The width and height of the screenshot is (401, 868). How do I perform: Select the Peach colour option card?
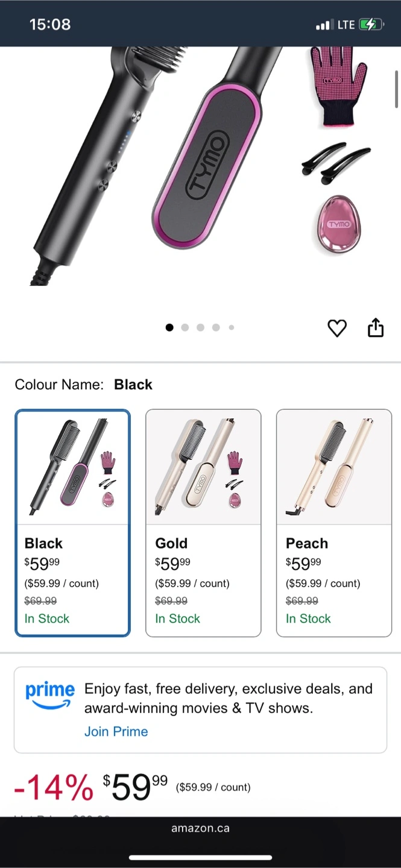click(x=334, y=523)
